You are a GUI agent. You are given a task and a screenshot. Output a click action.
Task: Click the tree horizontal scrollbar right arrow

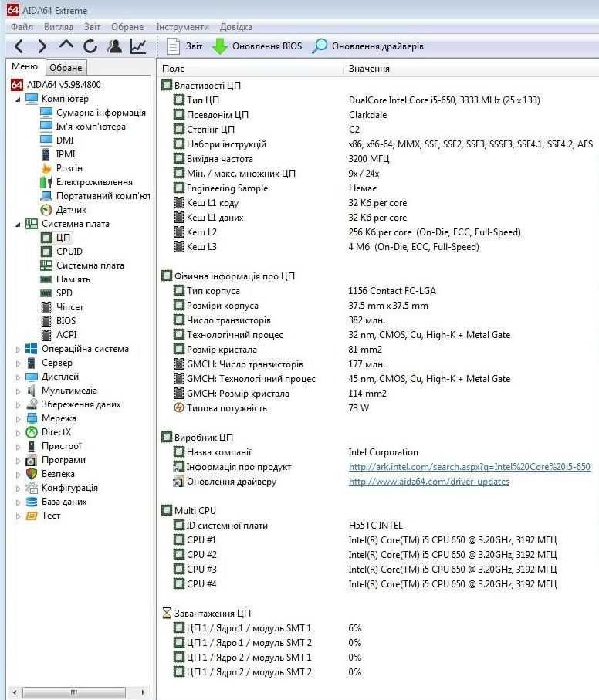point(143,692)
